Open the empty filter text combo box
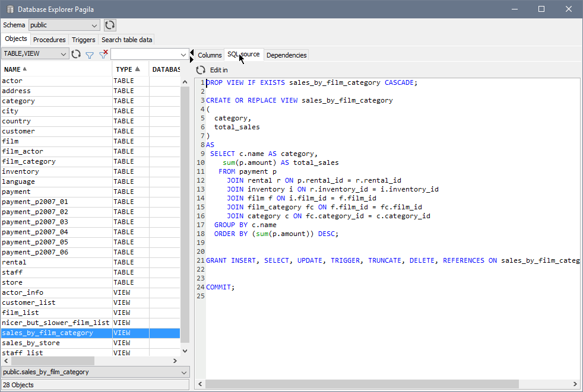This screenshot has height=392, width=583. coord(149,55)
